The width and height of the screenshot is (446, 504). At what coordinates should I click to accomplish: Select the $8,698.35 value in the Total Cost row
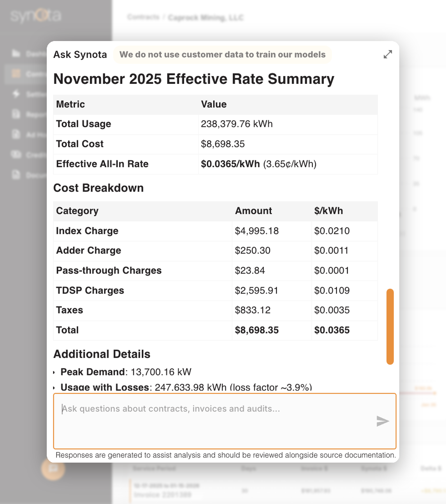tap(223, 144)
